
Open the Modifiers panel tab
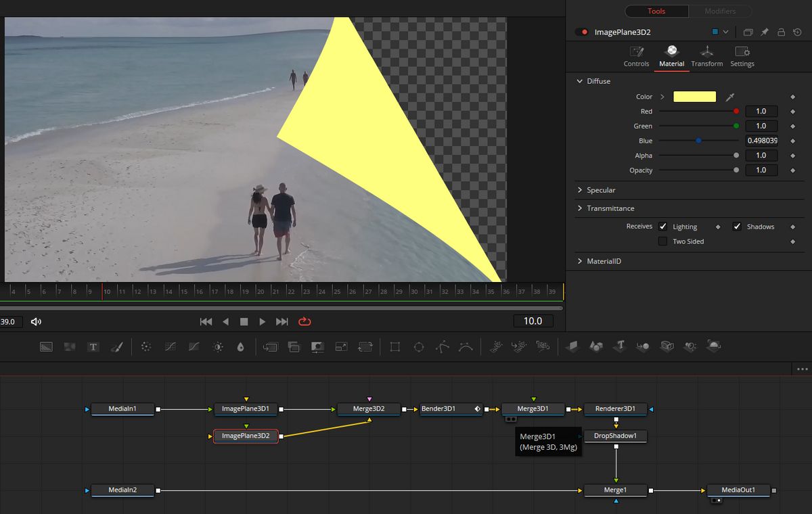719,11
